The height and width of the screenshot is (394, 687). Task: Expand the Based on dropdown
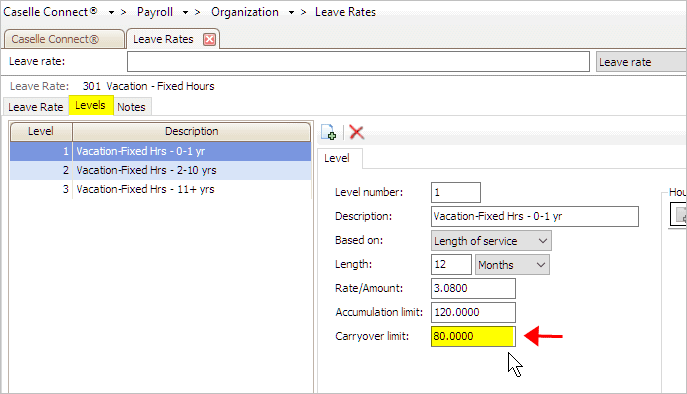point(542,241)
